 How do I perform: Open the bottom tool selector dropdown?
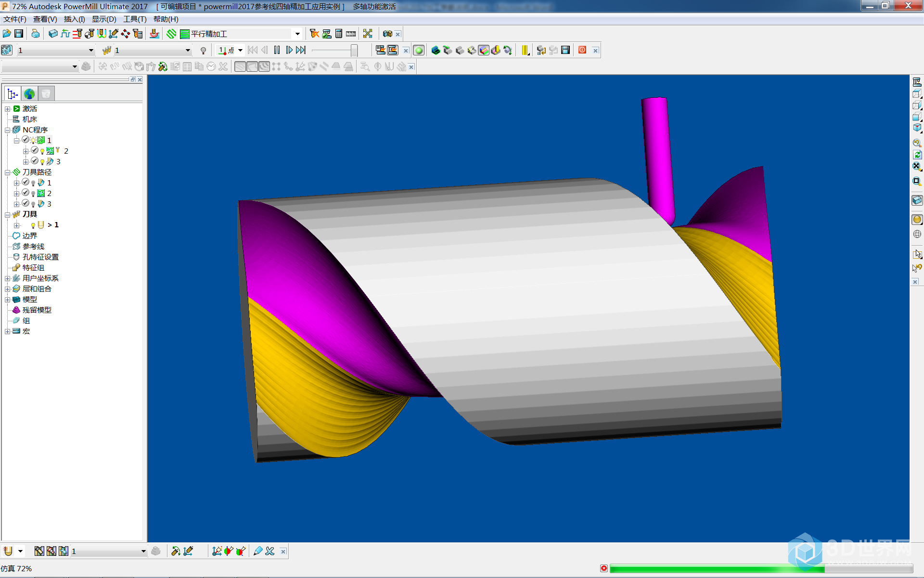(143, 552)
